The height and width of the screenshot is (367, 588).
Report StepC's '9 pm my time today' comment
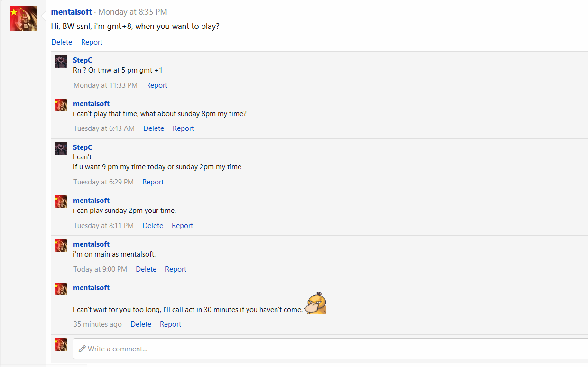point(153,182)
